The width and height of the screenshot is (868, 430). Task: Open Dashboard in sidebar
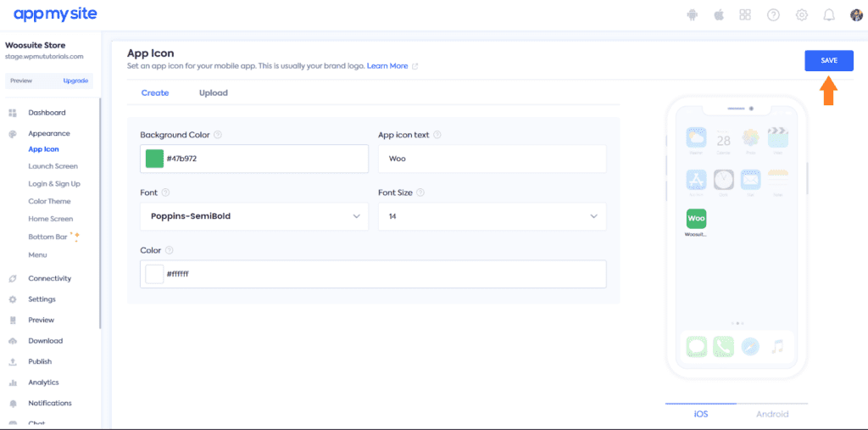(47, 113)
